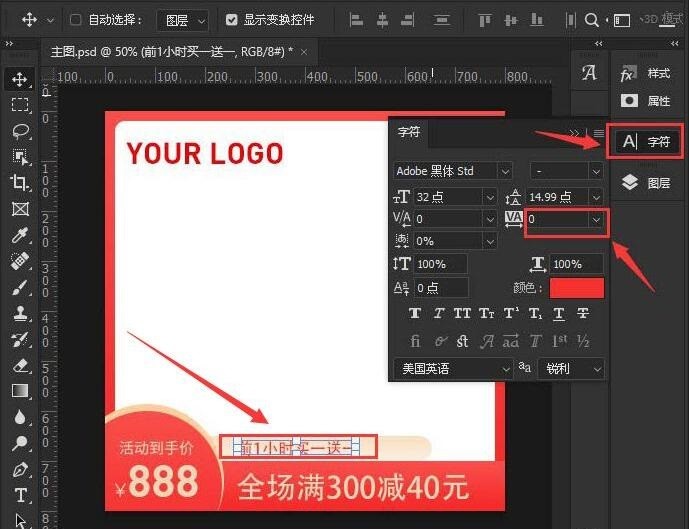Toggle the underline text style button
The image size is (689, 529).
558,314
